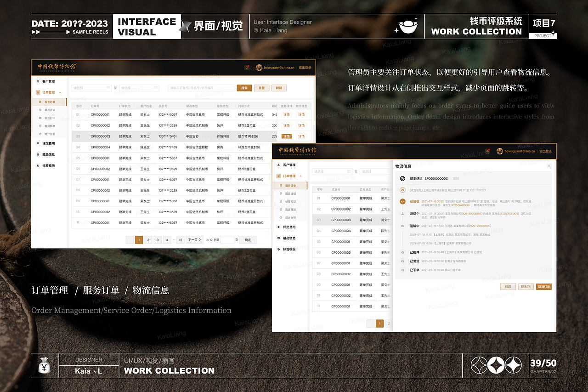Click 统计分析 icon in right window sidebar

click(x=281, y=217)
